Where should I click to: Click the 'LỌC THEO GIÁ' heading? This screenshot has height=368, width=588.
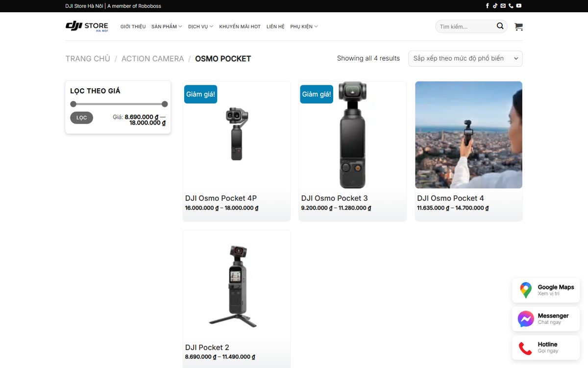[x=95, y=91]
